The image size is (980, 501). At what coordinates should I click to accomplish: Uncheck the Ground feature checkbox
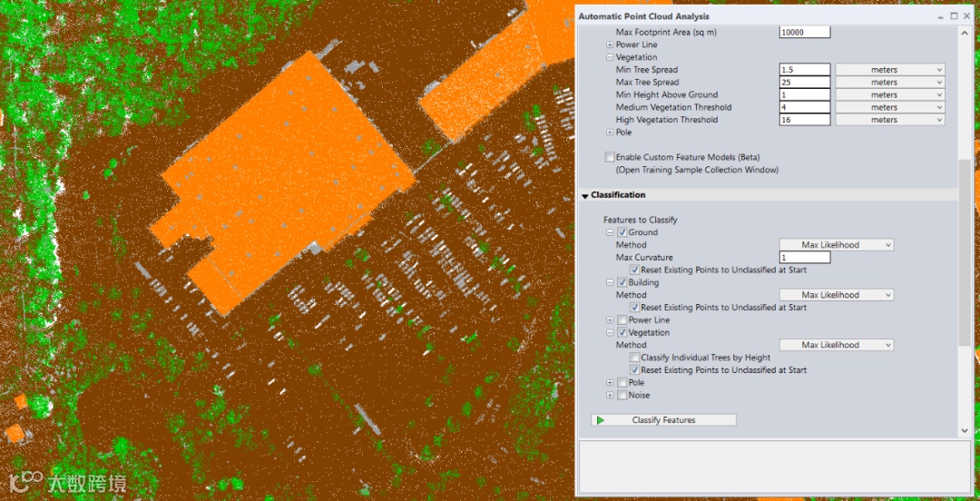(x=622, y=232)
